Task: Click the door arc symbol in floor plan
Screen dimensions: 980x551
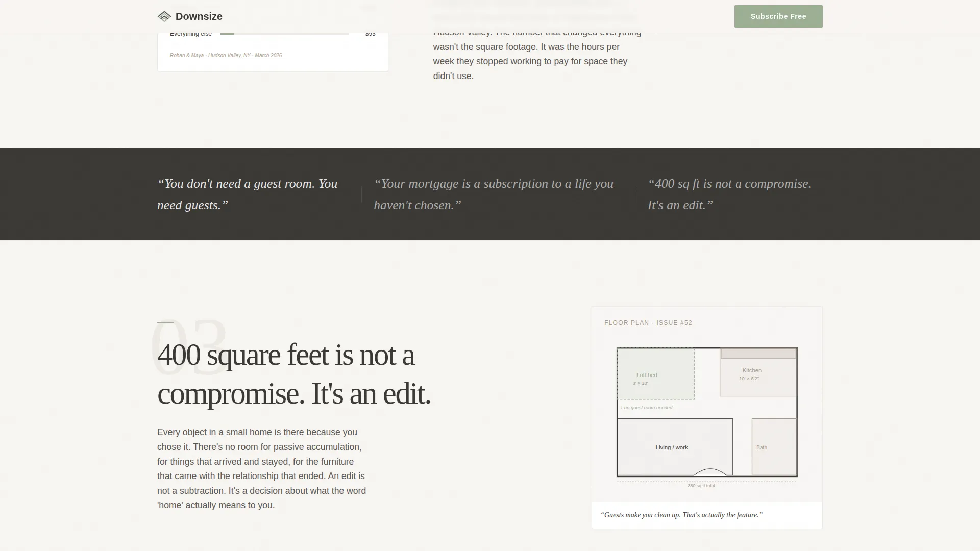Action: click(710, 472)
